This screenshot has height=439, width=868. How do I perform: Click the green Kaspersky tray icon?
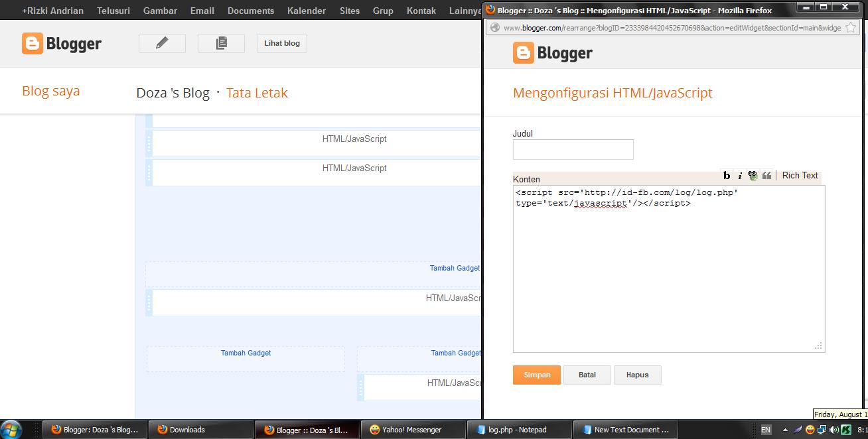click(846, 430)
